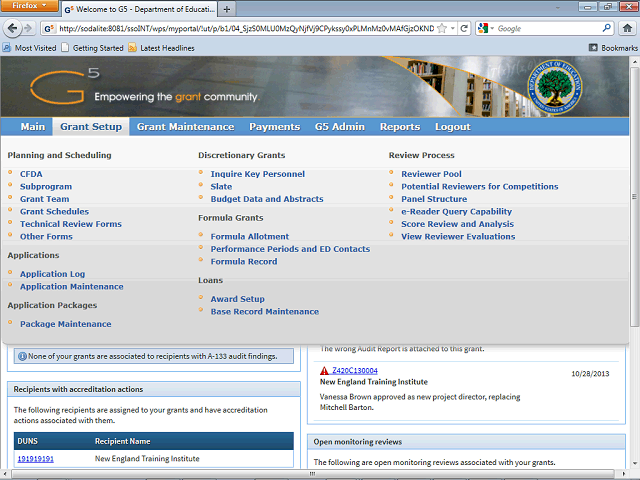Open the Firefox application menu button
This screenshot has width=640, height=480.
point(29,6)
